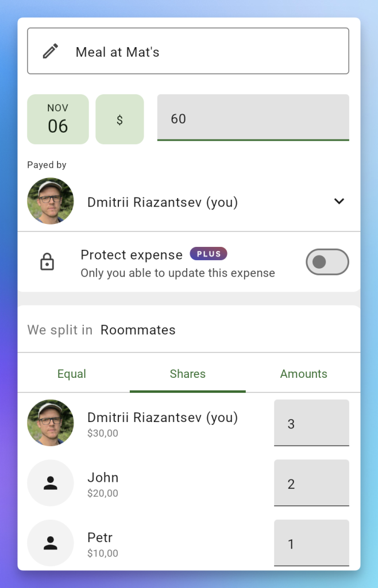Open the dollar currency selector

tap(119, 119)
